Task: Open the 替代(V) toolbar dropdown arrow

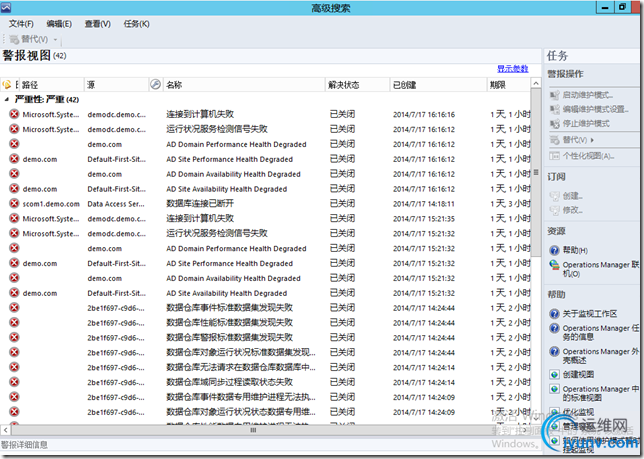Action: [55, 40]
